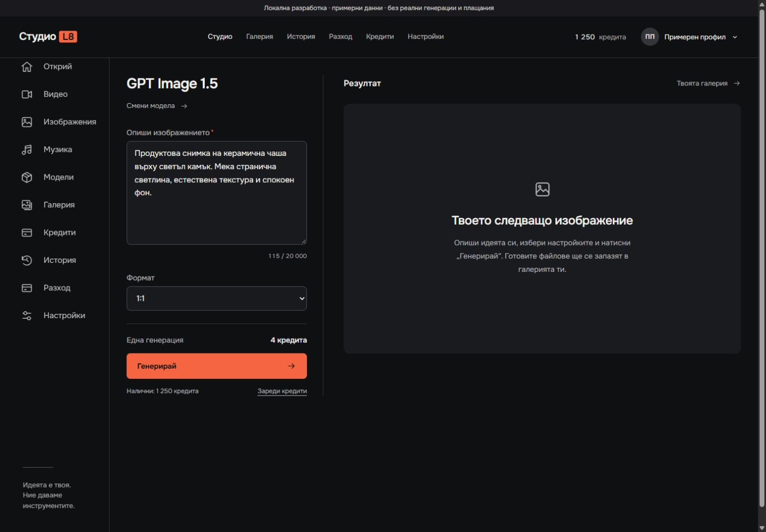Click the Студио L8 logo
The width and height of the screenshot is (766, 532).
coord(48,37)
